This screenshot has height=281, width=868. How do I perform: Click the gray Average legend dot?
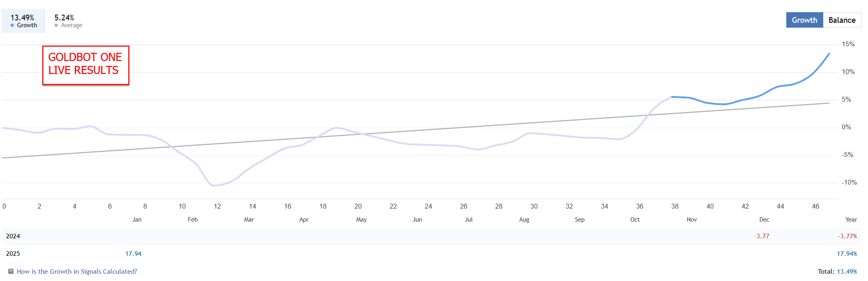pos(56,25)
